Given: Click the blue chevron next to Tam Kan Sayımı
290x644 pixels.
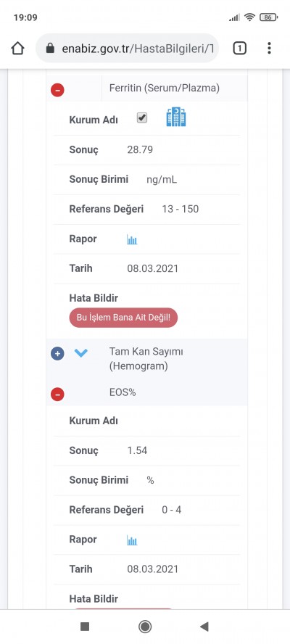Looking at the screenshot, I should point(81,352).
